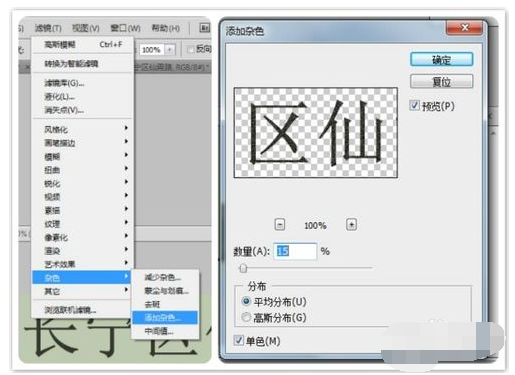515x375 pixels.
Task: Open 滤镜库(G)... from the menu
Action: pos(83,83)
